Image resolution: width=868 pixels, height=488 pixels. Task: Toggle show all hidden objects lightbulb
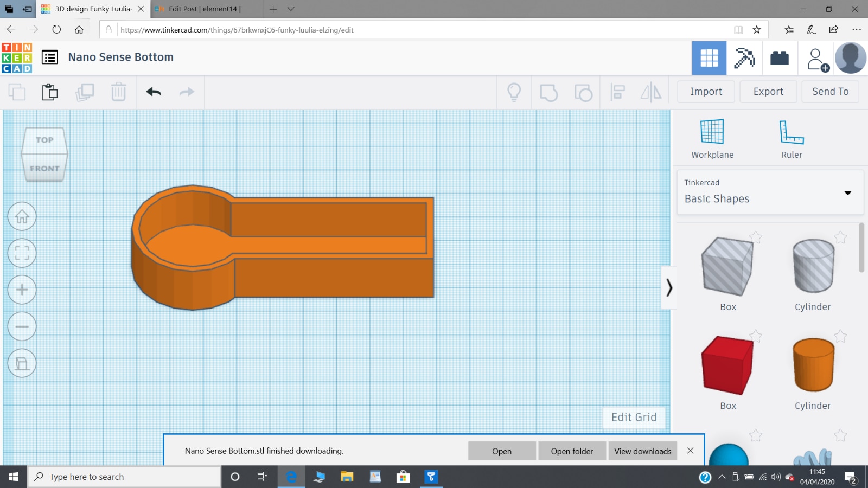(x=514, y=92)
